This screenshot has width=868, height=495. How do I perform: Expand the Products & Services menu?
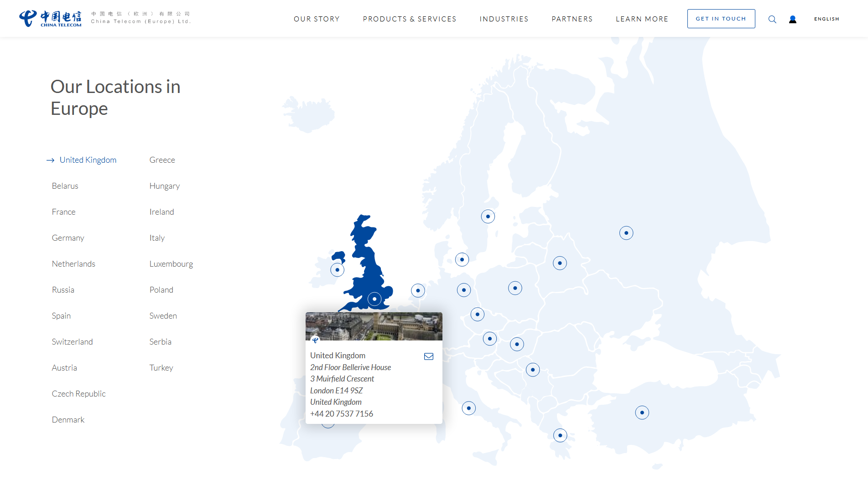pyautogui.click(x=409, y=19)
